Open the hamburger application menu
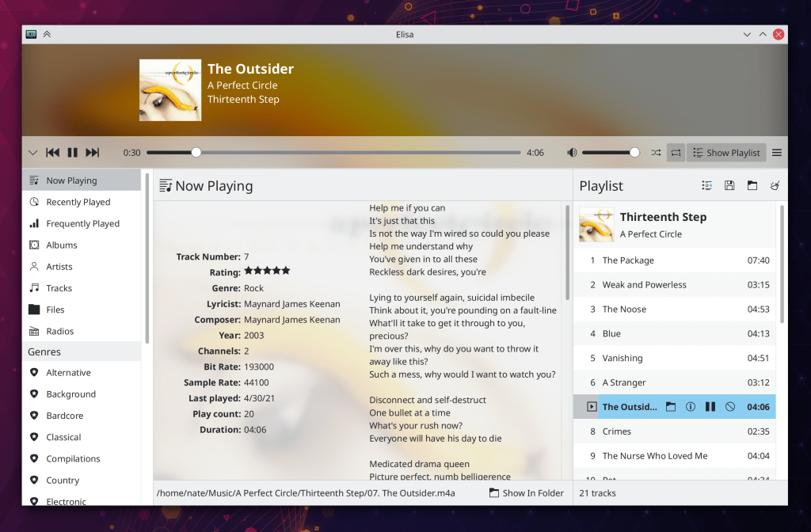The height and width of the screenshot is (532, 811). click(x=777, y=153)
